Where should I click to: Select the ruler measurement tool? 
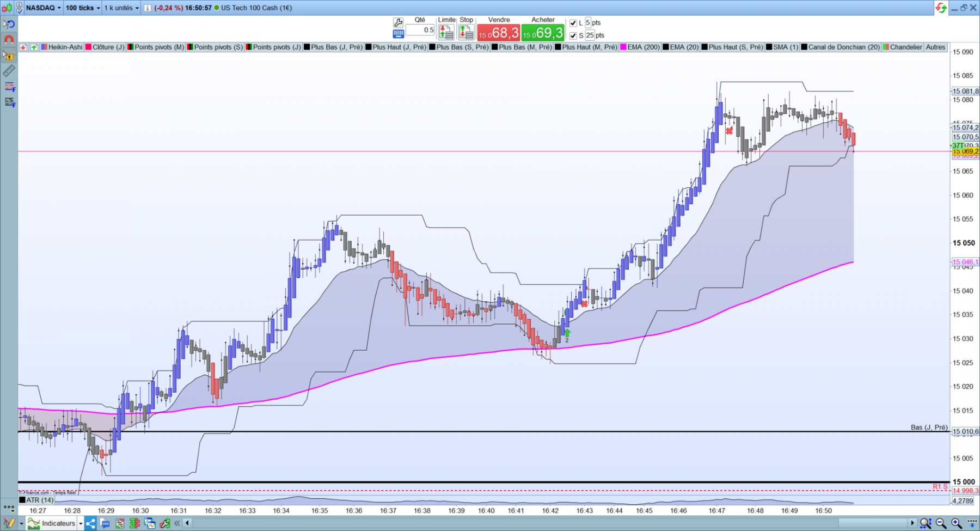[9, 71]
